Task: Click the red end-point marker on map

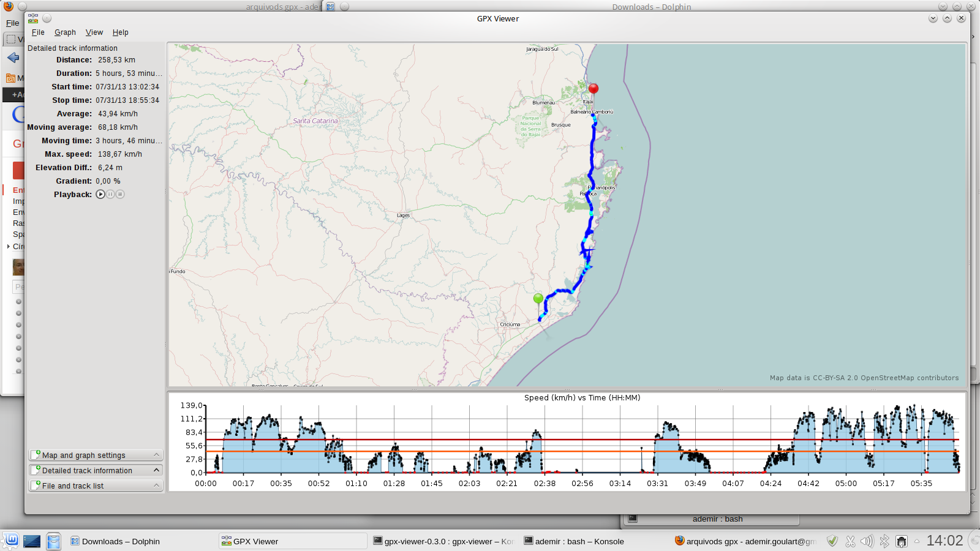Action: pyautogui.click(x=593, y=89)
